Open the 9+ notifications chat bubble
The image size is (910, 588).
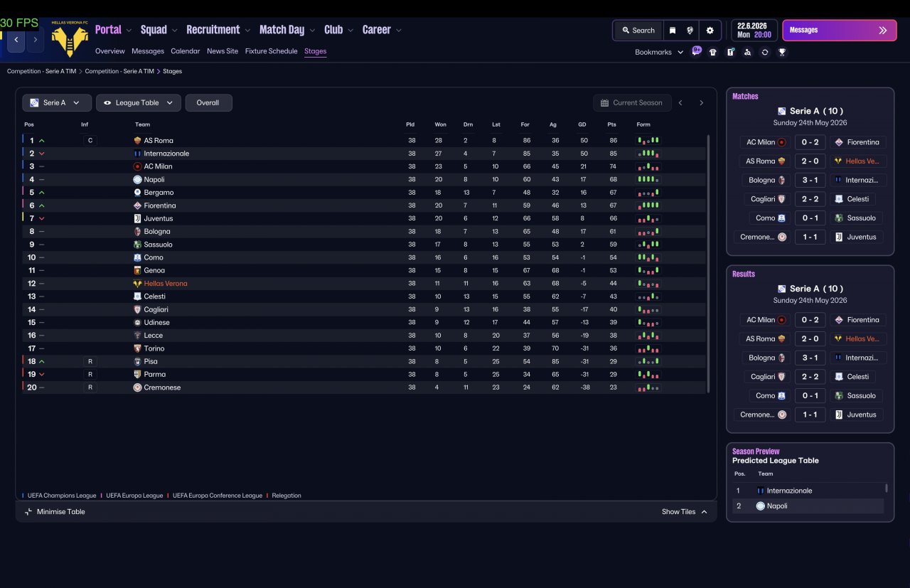point(697,51)
